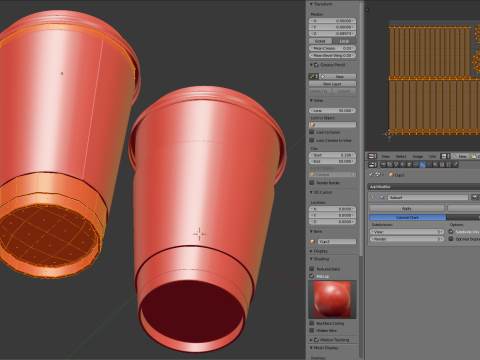Image resolution: width=480 pixels, height=360 pixels.
Task: Click the Mean Crease slider field
Action: [332, 48]
